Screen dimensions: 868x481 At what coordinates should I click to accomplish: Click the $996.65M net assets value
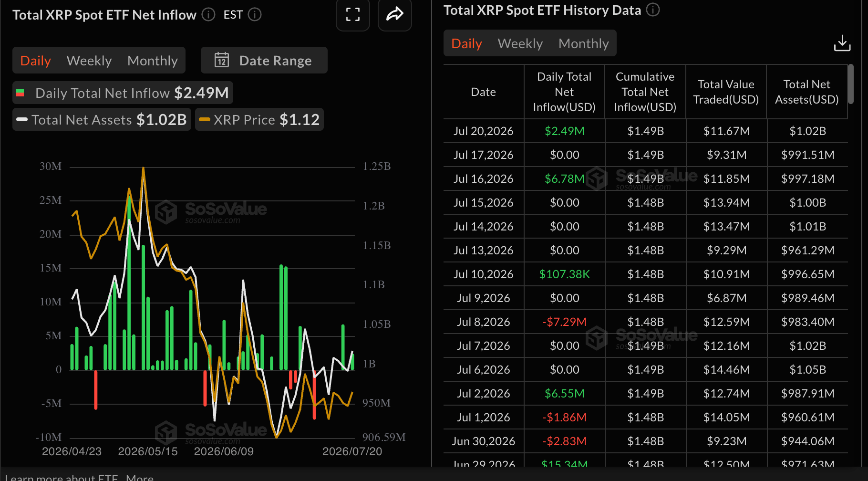click(x=808, y=274)
